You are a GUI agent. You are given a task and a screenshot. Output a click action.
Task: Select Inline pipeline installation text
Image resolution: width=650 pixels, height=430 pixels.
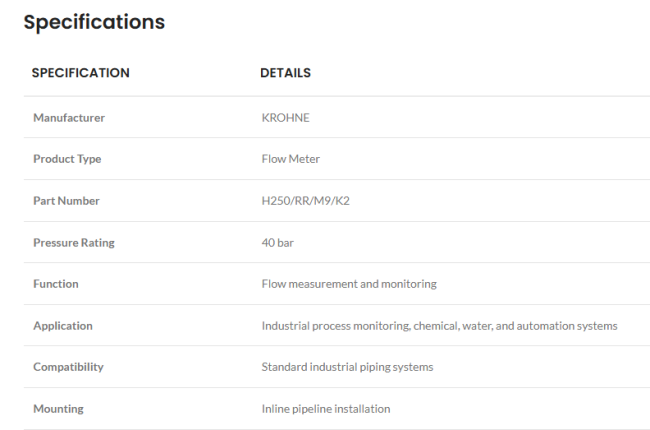[x=326, y=409]
